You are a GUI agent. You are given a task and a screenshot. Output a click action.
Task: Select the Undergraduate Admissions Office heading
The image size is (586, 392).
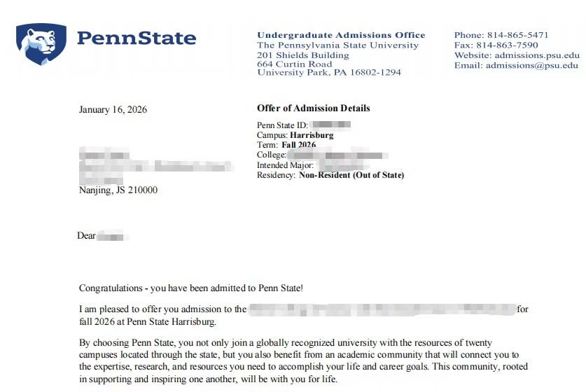[341, 35]
